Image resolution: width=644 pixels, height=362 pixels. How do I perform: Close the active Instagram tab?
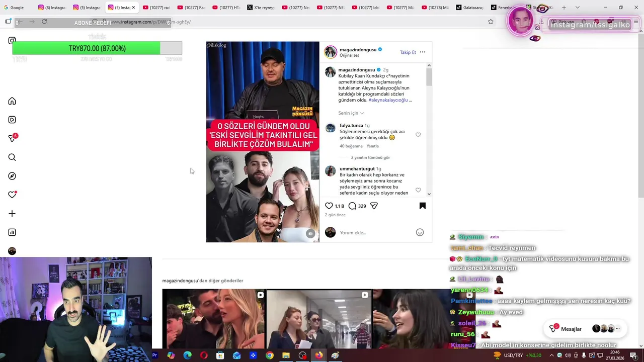(133, 8)
